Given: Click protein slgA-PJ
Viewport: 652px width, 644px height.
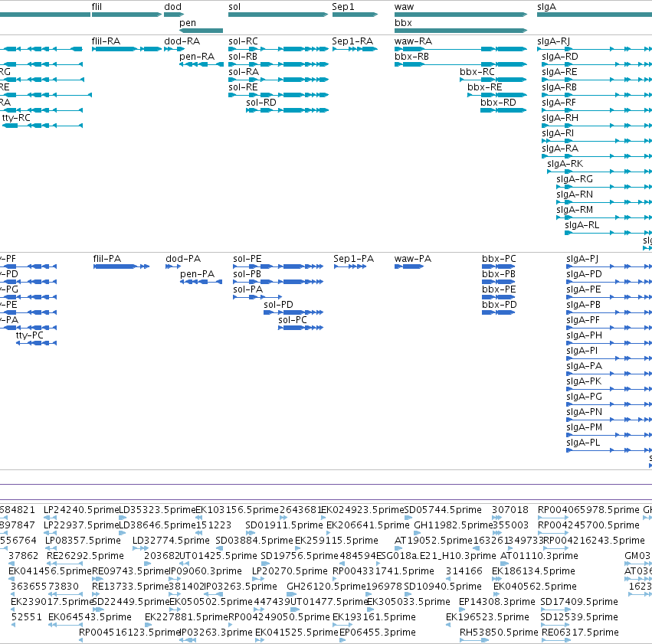Looking at the screenshot, I should [609, 266].
